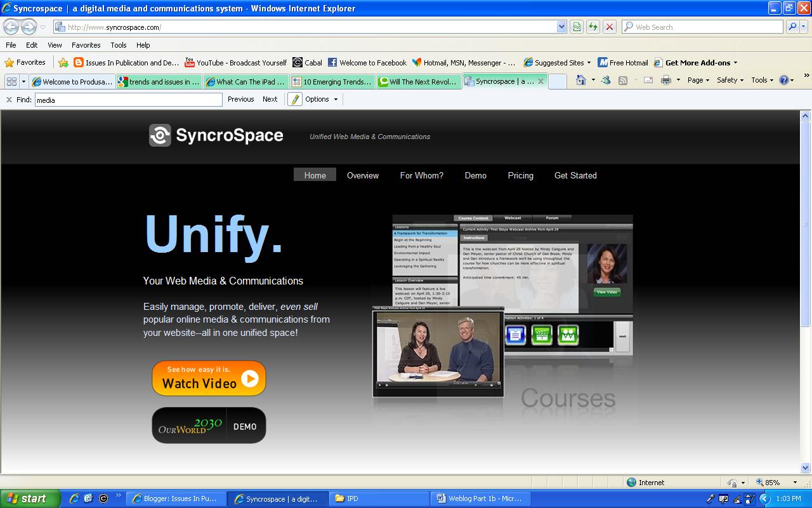812x508 pixels.
Task: Click the protected mode lock icon in status bar
Action: point(733,483)
